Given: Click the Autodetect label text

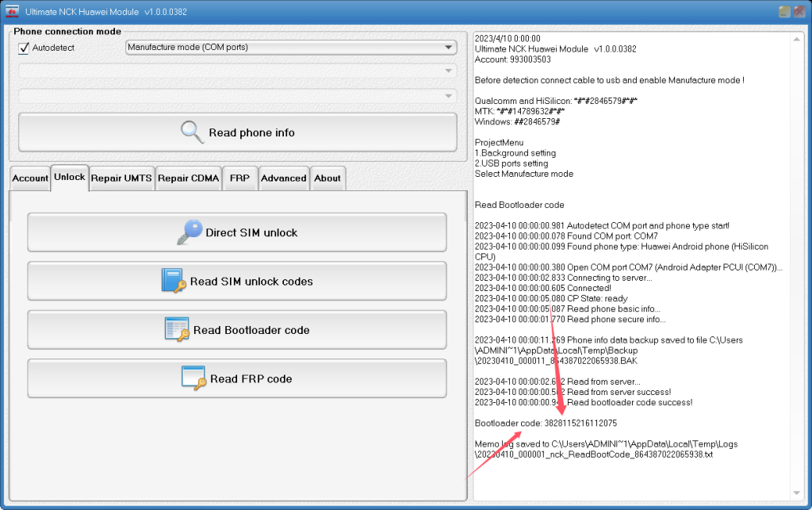Looking at the screenshot, I should pos(53,48).
